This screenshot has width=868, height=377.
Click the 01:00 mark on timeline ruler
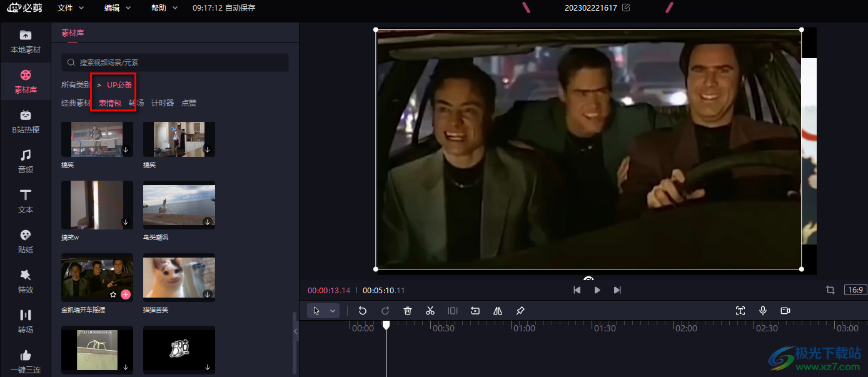coord(524,328)
